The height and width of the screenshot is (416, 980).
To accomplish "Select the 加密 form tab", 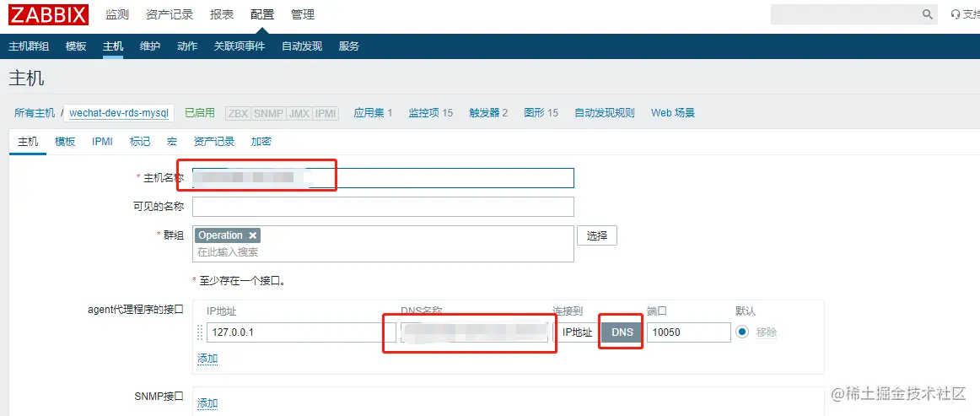I will [261, 142].
